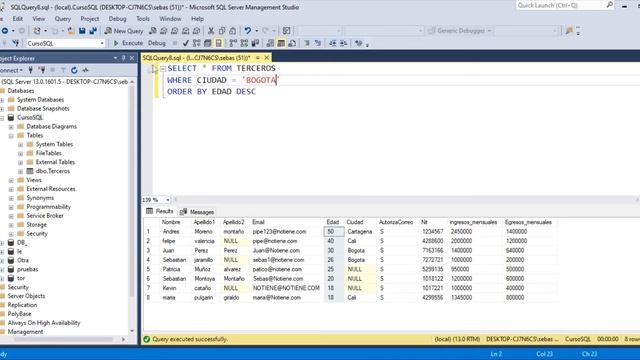This screenshot has height=360, width=640.
Task: Open the Help menu
Action: tap(198, 19)
